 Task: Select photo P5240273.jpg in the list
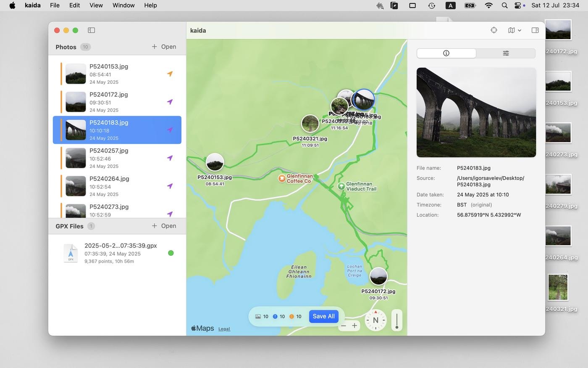click(x=117, y=210)
